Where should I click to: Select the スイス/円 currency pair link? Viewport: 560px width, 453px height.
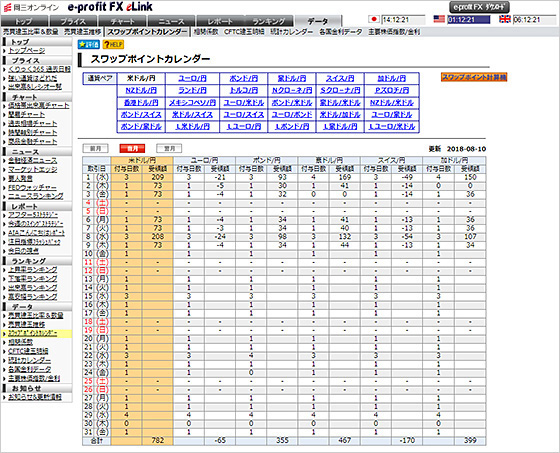click(x=340, y=78)
